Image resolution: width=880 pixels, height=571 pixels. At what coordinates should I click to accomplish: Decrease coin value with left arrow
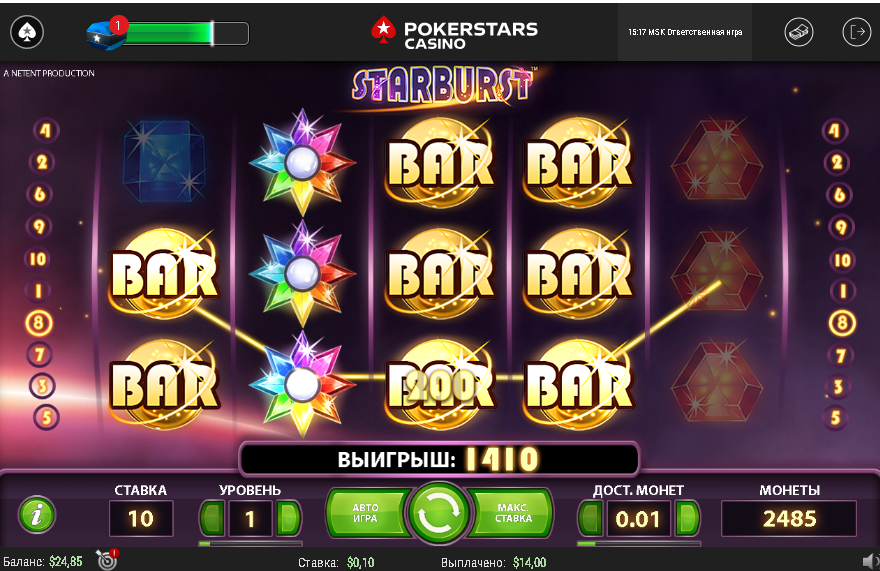click(591, 518)
